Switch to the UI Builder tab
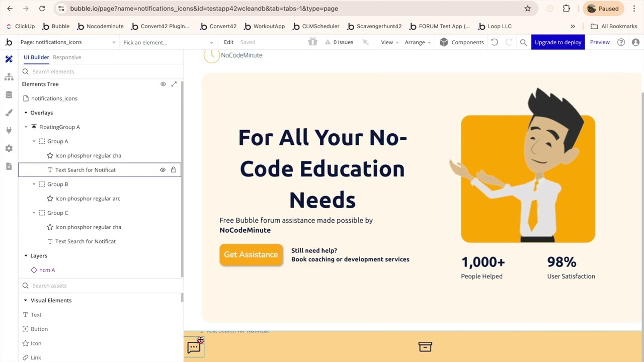Viewport: 644px width, 362px height. pos(36,57)
